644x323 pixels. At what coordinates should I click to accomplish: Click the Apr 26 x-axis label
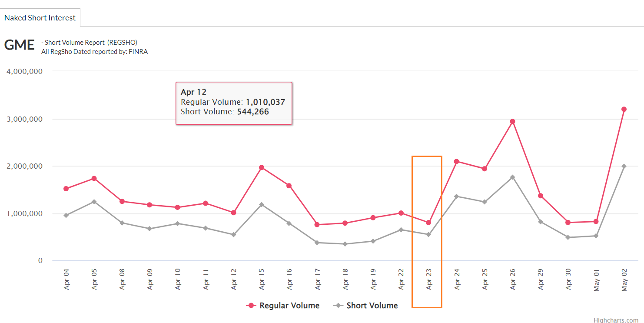[513, 279]
